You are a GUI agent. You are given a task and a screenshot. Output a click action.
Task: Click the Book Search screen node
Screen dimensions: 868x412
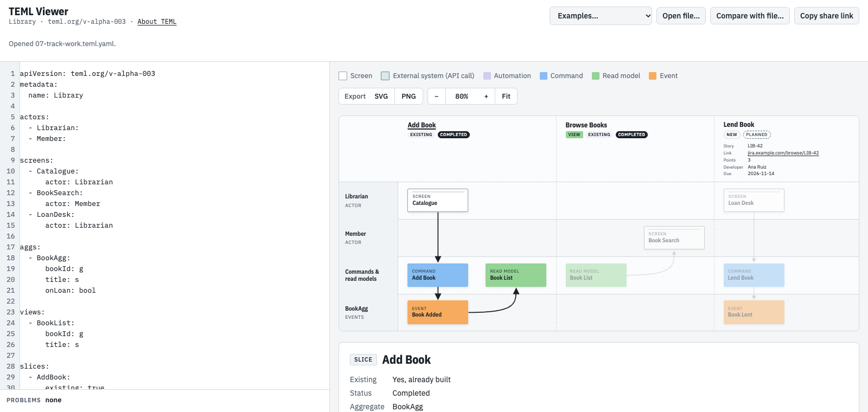(x=674, y=237)
